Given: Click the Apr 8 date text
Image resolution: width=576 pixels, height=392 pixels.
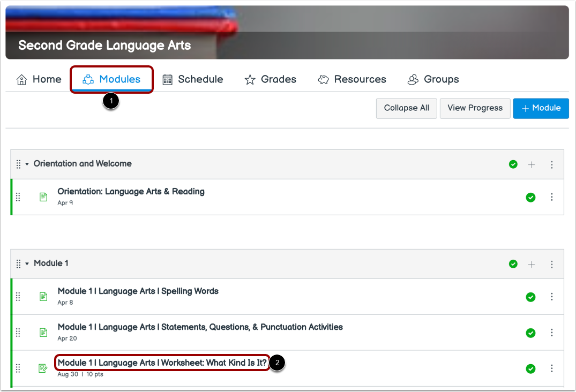Looking at the screenshot, I should point(65,303).
